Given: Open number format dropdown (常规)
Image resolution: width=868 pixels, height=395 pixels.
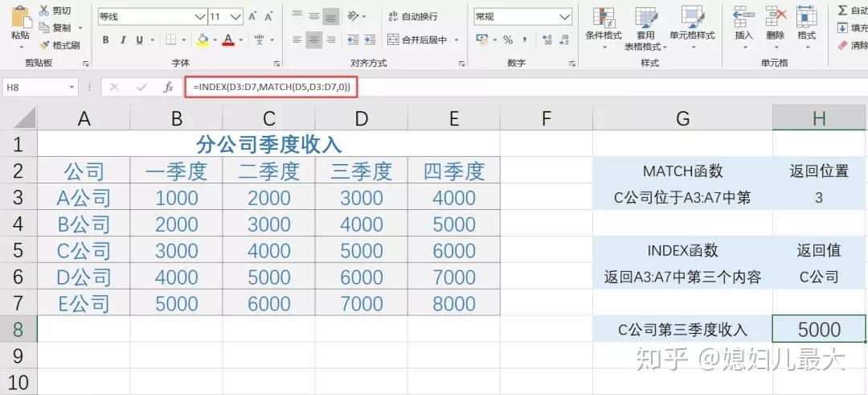Looking at the screenshot, I should point(565,17).
